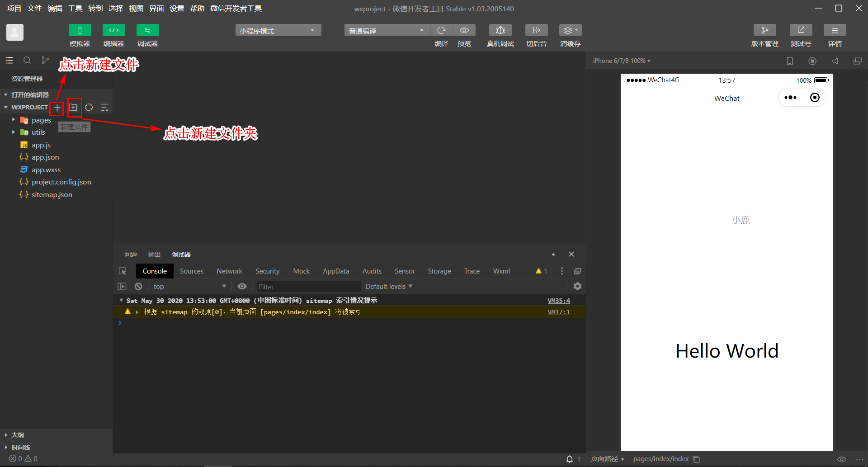The image size is (868, 467).
Task: Open the source control branch icon
Action: pyautogui.click(x=45, y=60)
